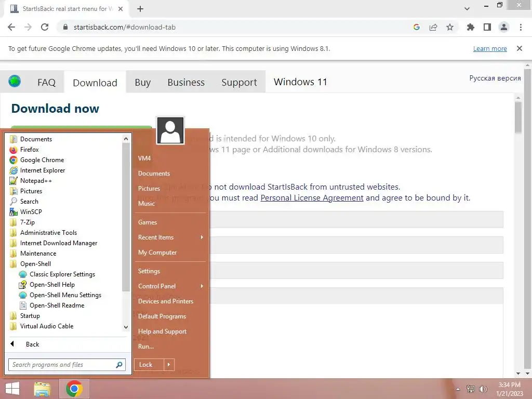
Task: Open Chrome side panel icon
Action: coord(487,27)
